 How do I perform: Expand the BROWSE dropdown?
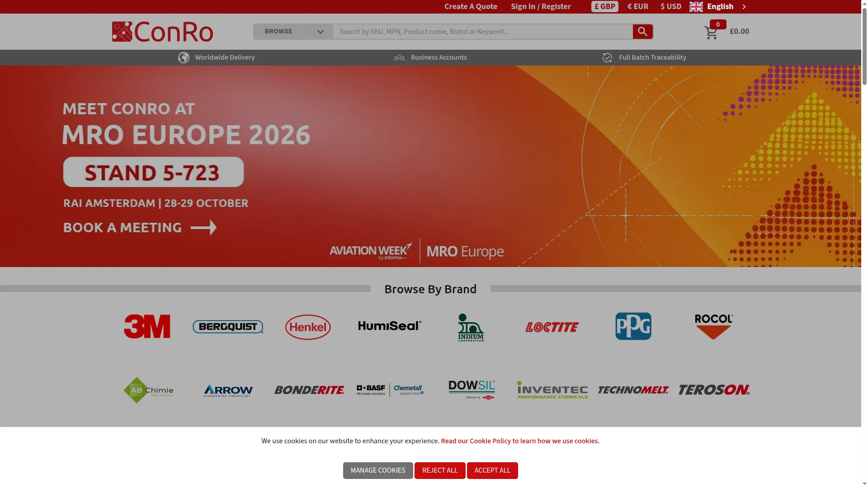[293, 32]
